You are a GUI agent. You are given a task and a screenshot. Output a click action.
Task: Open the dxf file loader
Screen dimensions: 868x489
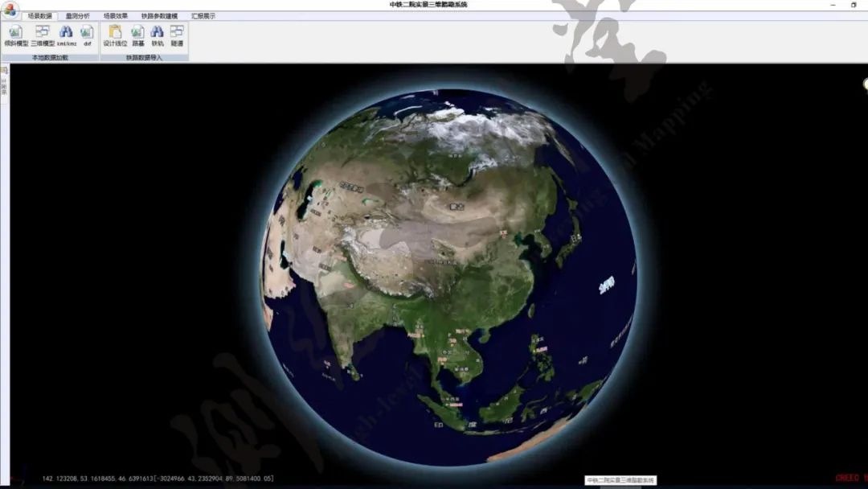(87, 35)
